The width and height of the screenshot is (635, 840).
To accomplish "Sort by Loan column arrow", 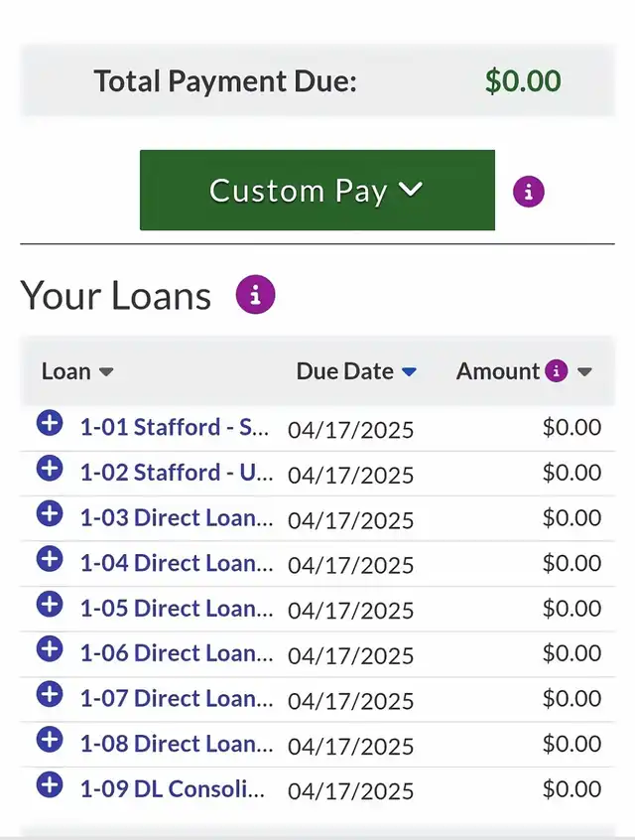I will pyautogui.click(x=106, y=372).
